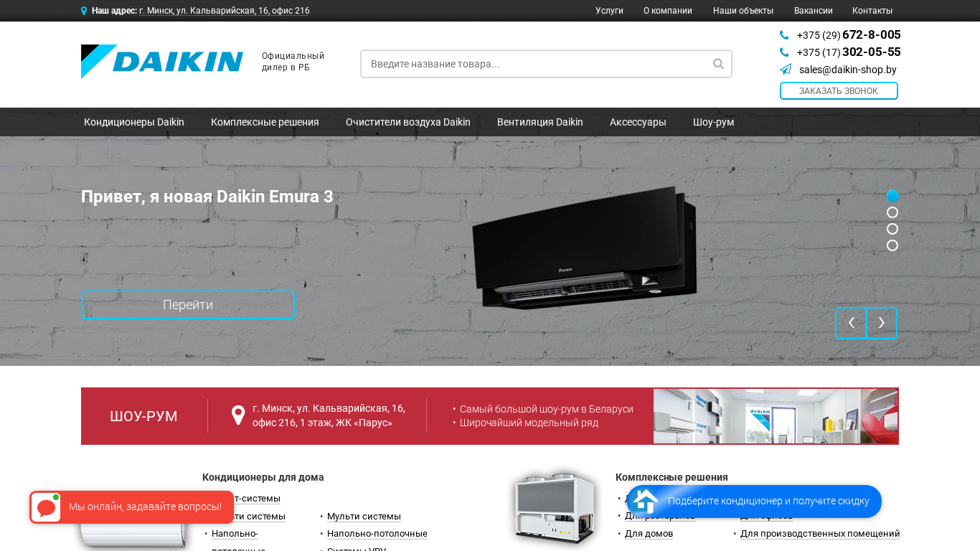Click the industrial chiller unit image
This screenshot has height=551, width=980.
pos(555,508)
